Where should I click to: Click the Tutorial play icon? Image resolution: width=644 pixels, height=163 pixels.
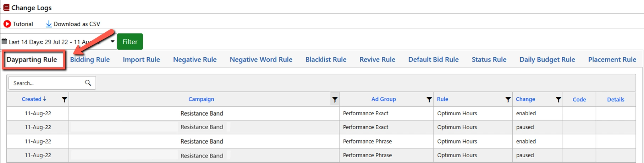click(x=7, y=24)
